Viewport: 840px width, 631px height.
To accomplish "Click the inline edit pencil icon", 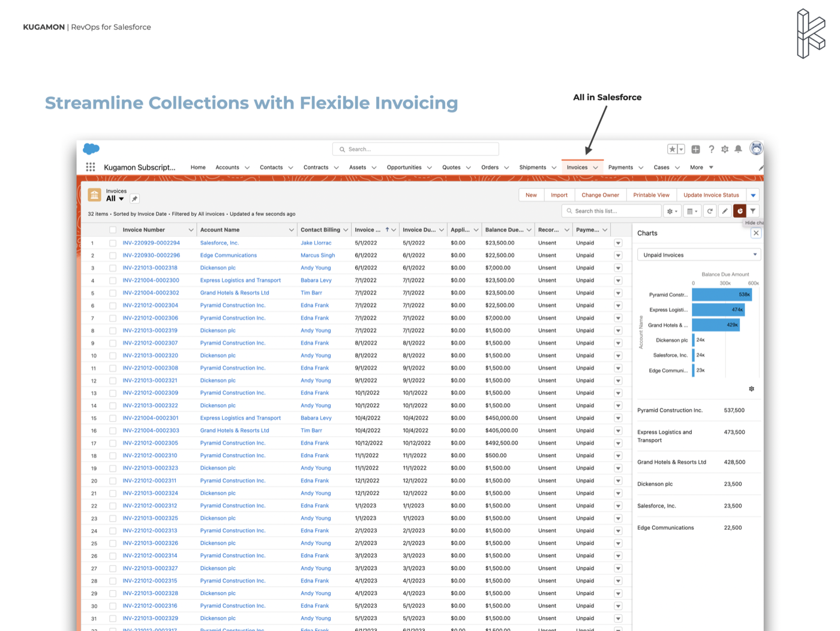I will coord(724,211).
